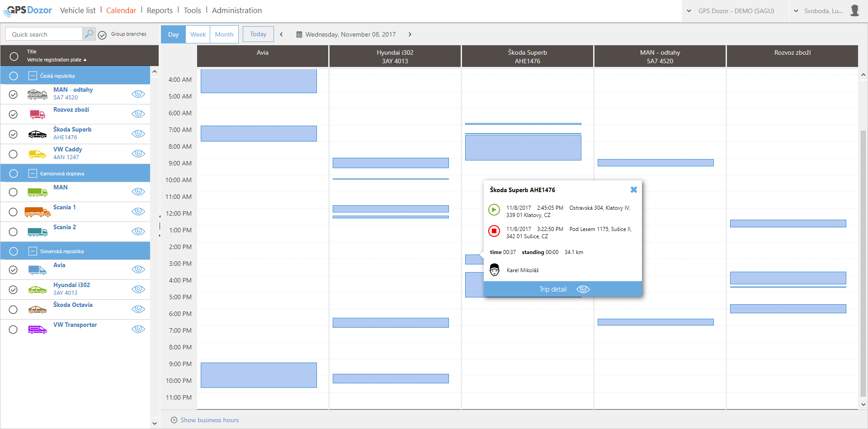The height and width of the screenshot is (429, 868).
Task: Click the red Rozvoz zboží truck icon
Action: coord(37,114)
